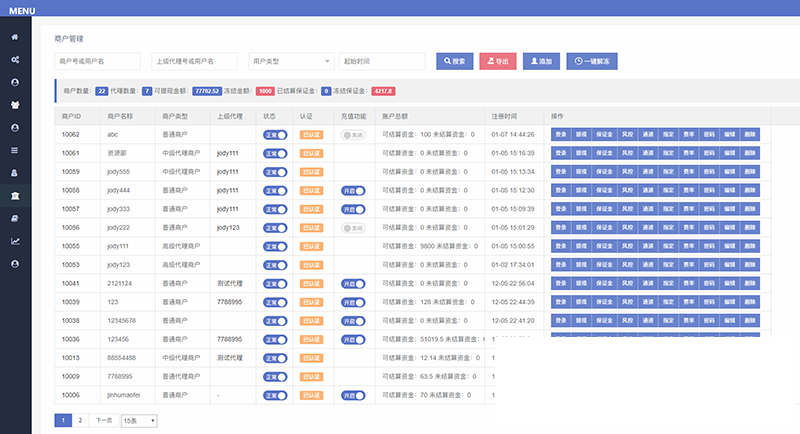
Task: Click the 搜索 search button
Action: pos(454,61)
